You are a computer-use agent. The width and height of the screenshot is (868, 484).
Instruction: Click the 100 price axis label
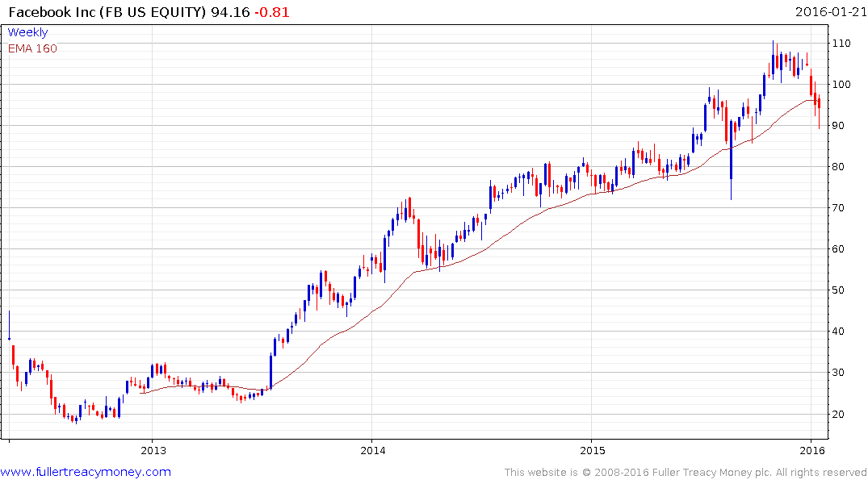click(841, 85)
